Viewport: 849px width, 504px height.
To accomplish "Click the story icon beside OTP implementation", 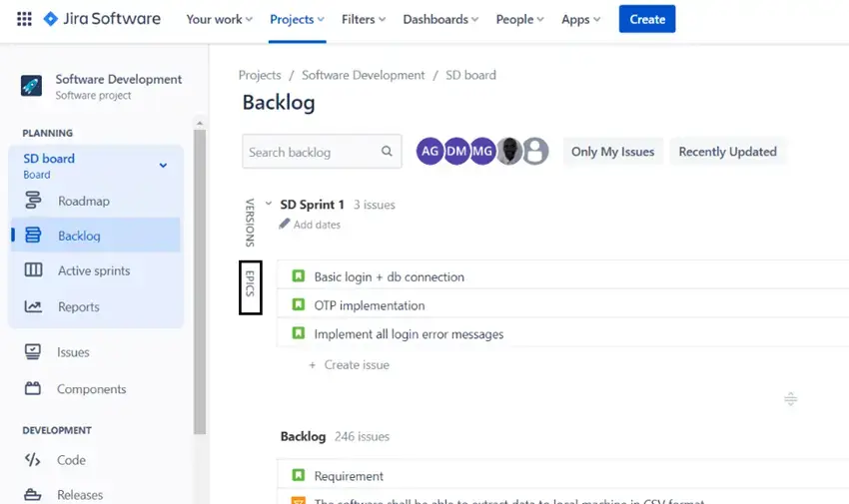I will tap(298, 305).
